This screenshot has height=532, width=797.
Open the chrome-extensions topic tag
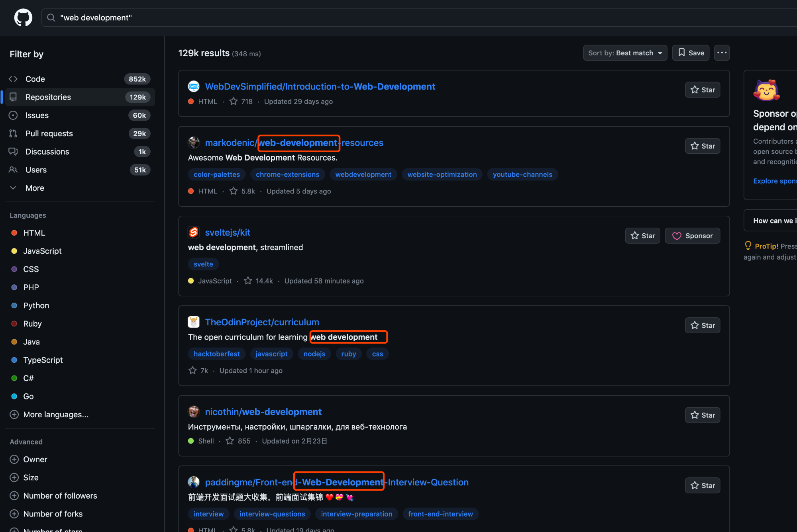(287, 174)
